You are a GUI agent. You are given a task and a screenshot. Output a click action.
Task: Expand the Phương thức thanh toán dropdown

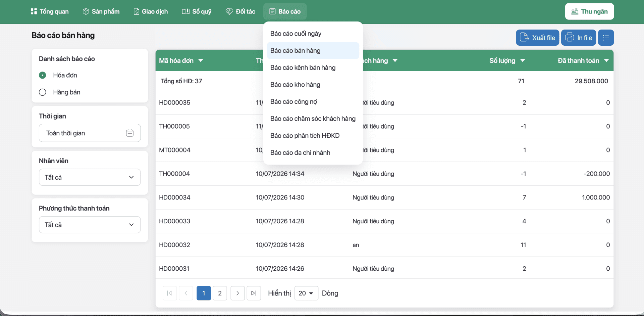pyautogui.click(x=90, y=225)
